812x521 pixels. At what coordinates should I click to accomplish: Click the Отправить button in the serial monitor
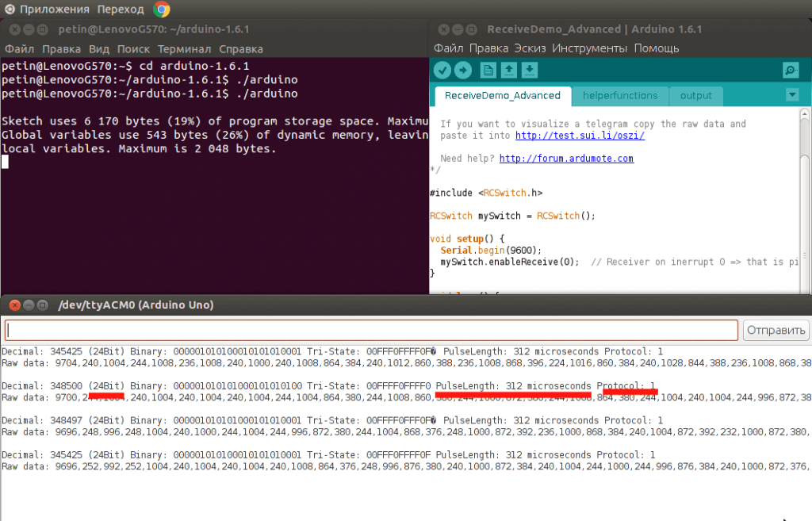coord(776,330)
